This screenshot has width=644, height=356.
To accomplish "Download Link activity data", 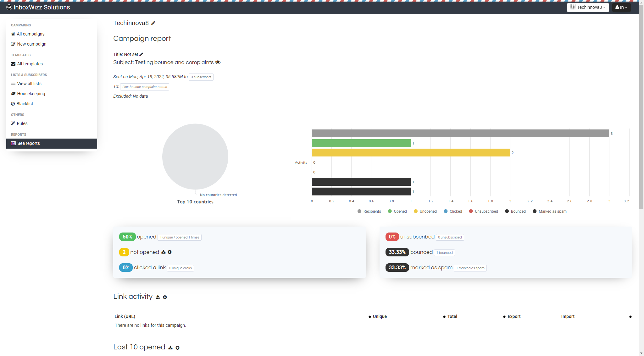I will [x=158, y=297].
